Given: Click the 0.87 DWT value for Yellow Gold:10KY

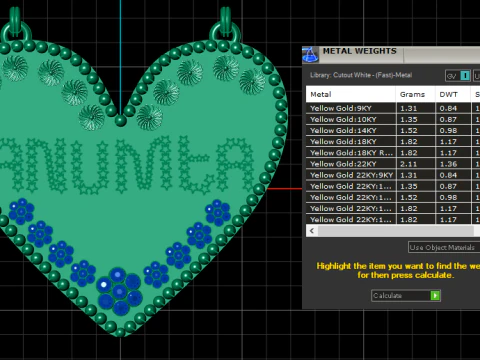Looking at the screenshot, I should click(448, 119).
